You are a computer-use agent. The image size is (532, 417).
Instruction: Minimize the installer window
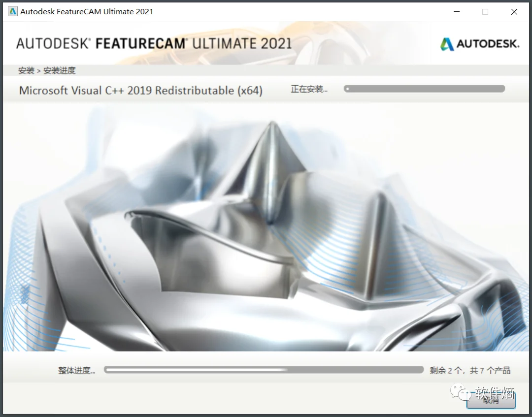457,11
